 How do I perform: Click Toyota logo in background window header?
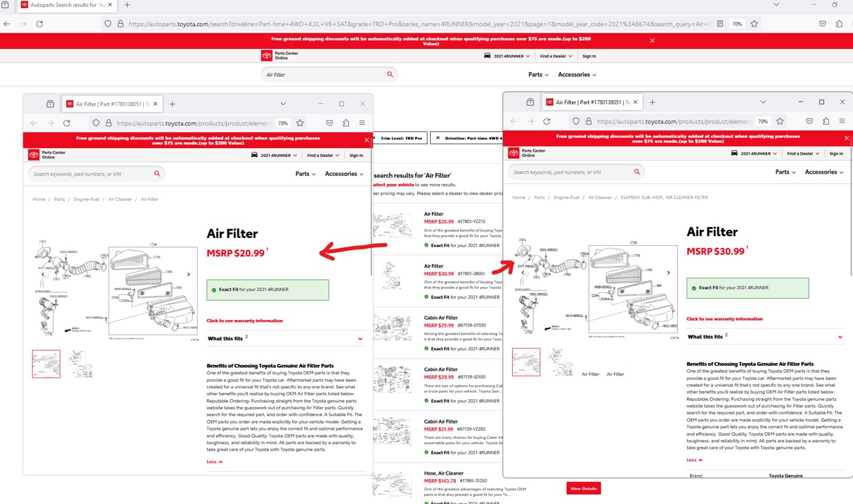[x=267, y=55]
